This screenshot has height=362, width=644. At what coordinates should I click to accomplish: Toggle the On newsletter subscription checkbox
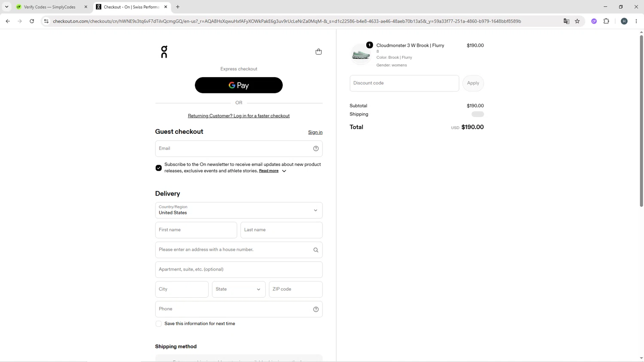point(158,168)
